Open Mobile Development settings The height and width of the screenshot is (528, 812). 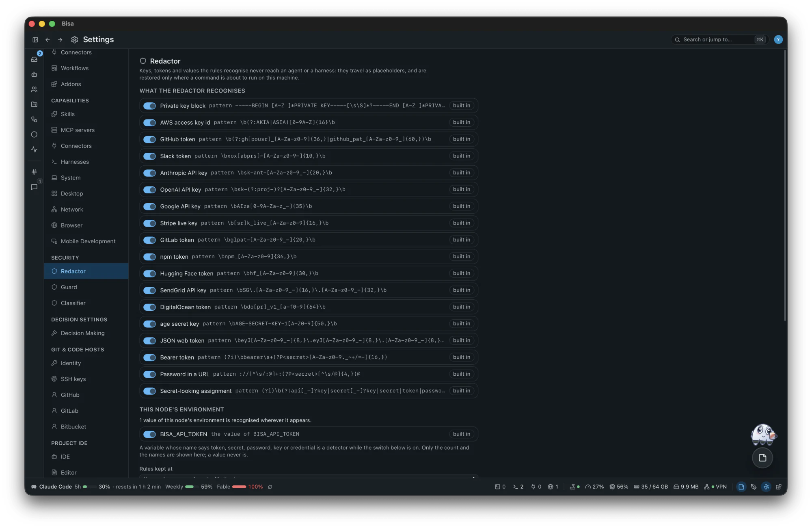point(86,241)
